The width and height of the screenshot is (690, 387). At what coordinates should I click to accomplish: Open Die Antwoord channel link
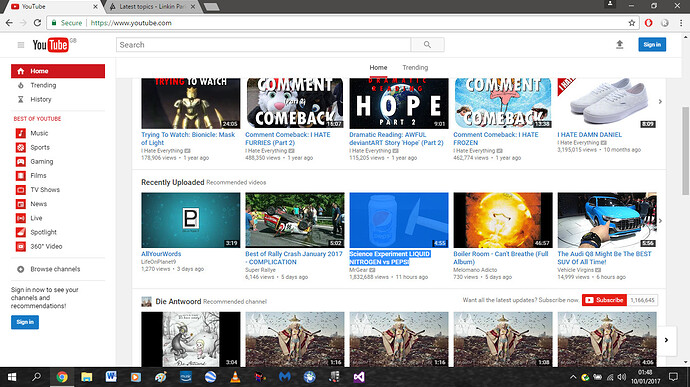pyautogui.click(x=178, y=302)
